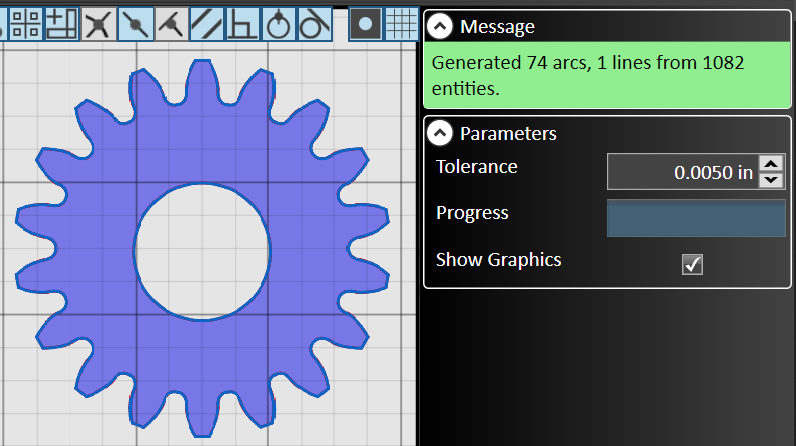
Task: Click the Parameters panel header title
Action: [508, 133]
